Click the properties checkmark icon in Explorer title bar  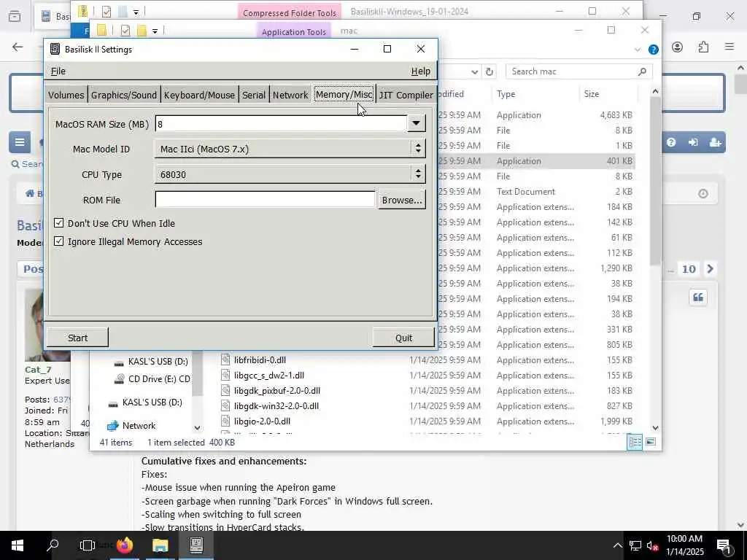tap(125, 31)
